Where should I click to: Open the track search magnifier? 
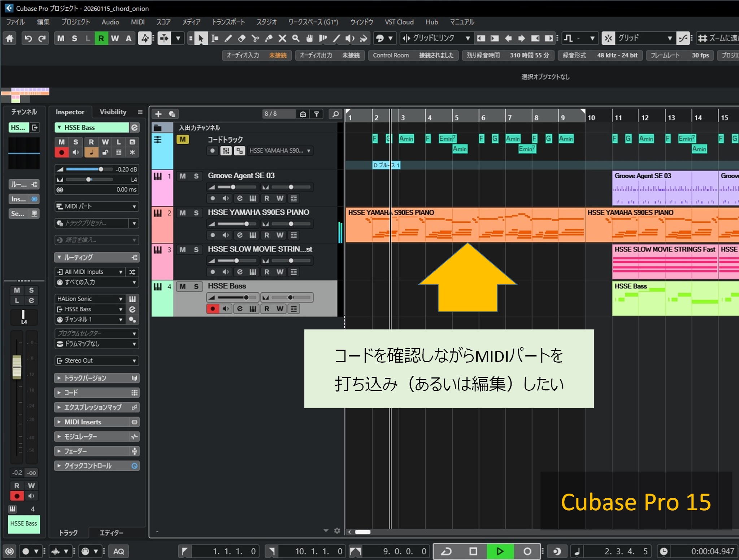(x=335, y=114)
